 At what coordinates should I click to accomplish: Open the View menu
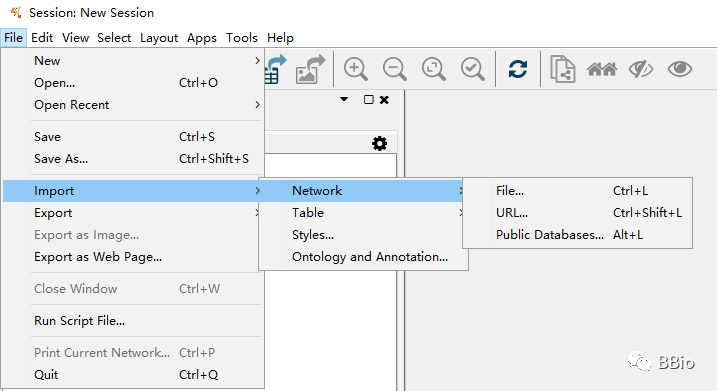point(75,37)
